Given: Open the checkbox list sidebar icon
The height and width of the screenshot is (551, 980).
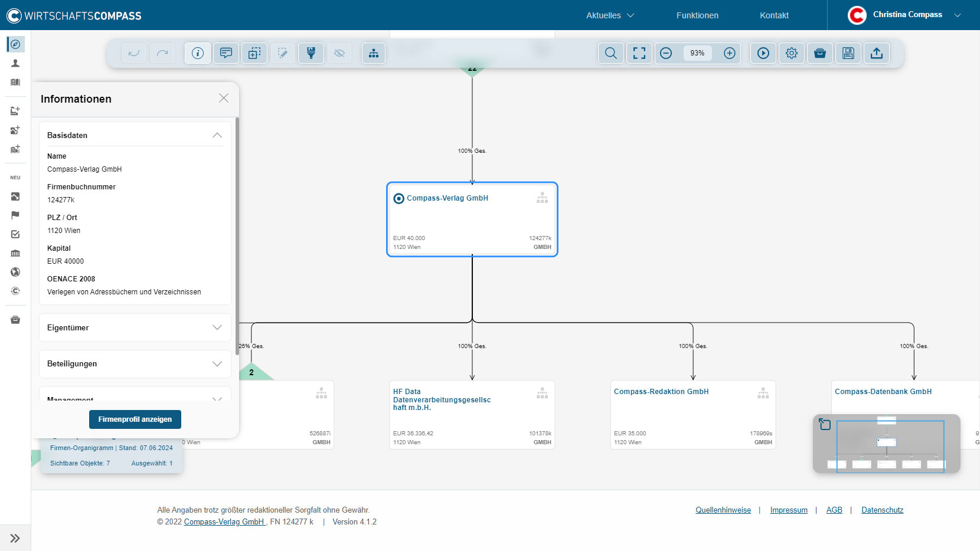Looking at the screenshot, I should (15, 234).
